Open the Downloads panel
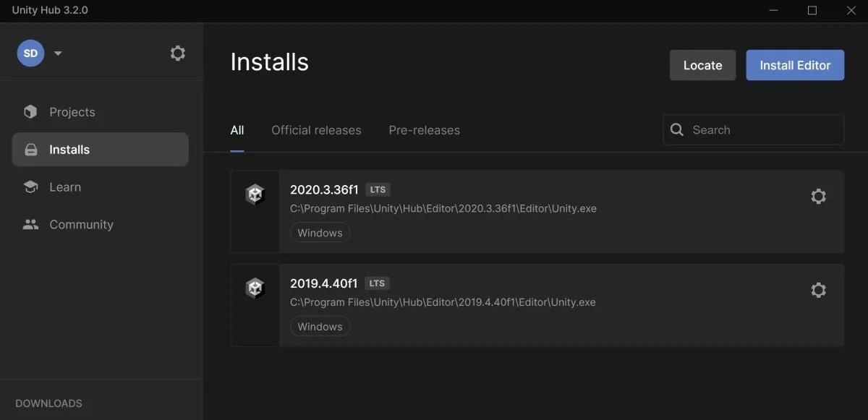The width and height of the screenshot is (868, 420). 48,403
